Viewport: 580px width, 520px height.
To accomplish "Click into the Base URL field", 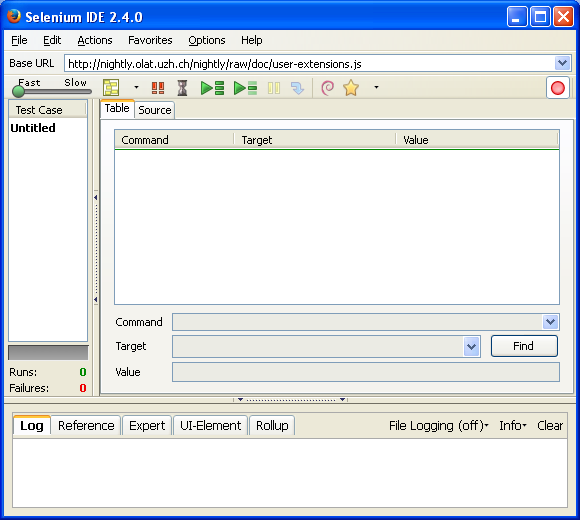I will 309,64.
